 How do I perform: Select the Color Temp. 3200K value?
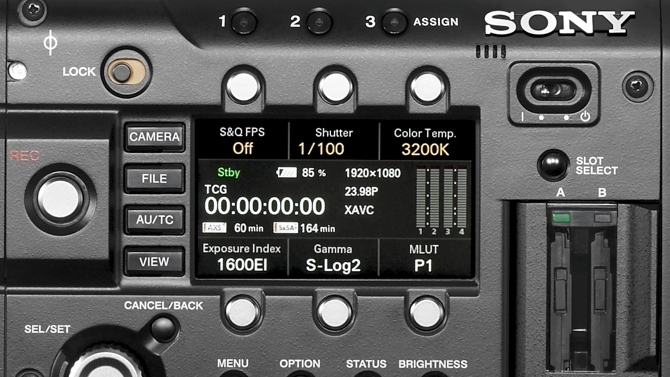[x=425, y=150]
